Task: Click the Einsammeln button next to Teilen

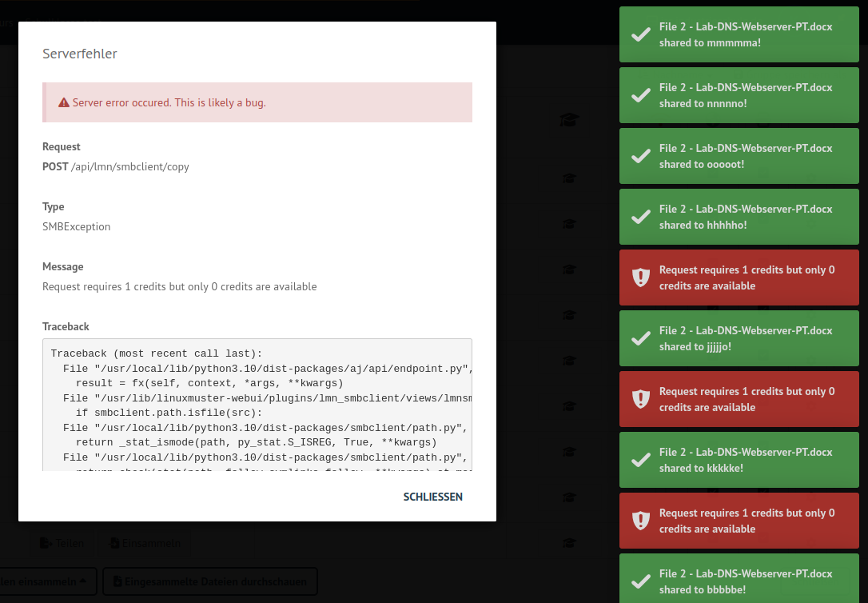Action: coord(145,543)
